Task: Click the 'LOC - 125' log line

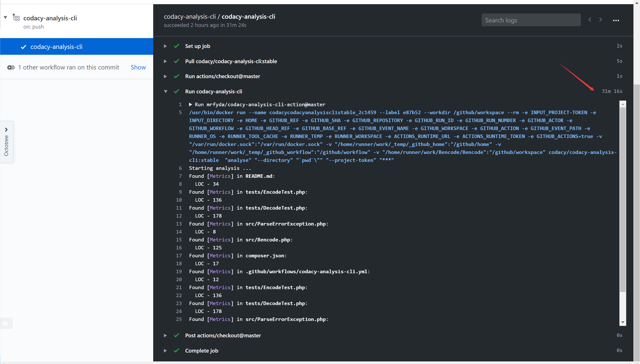Action: pyautogui.click(x=208, y=248)
